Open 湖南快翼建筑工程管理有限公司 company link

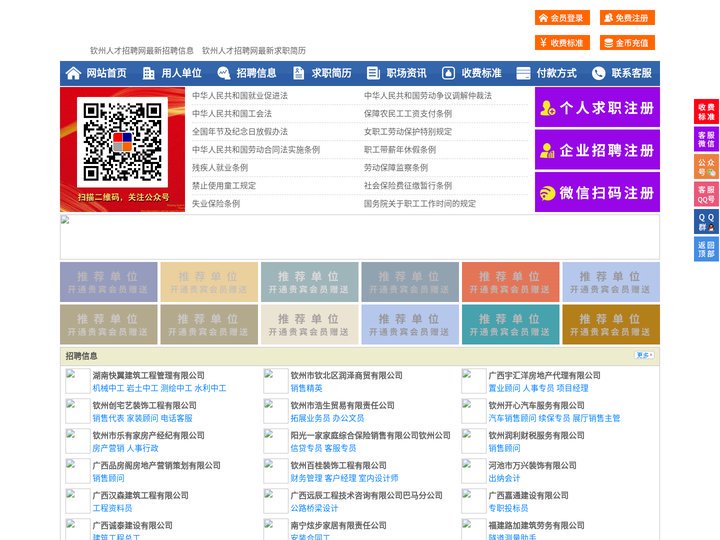coord(148,375)
